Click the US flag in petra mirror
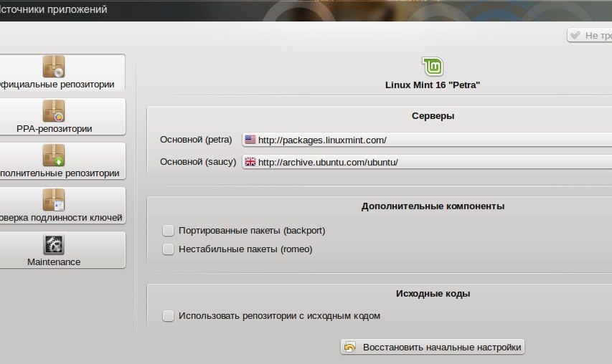Image resolution: width=612 pixels, height=364 pixels. [250, 140]
